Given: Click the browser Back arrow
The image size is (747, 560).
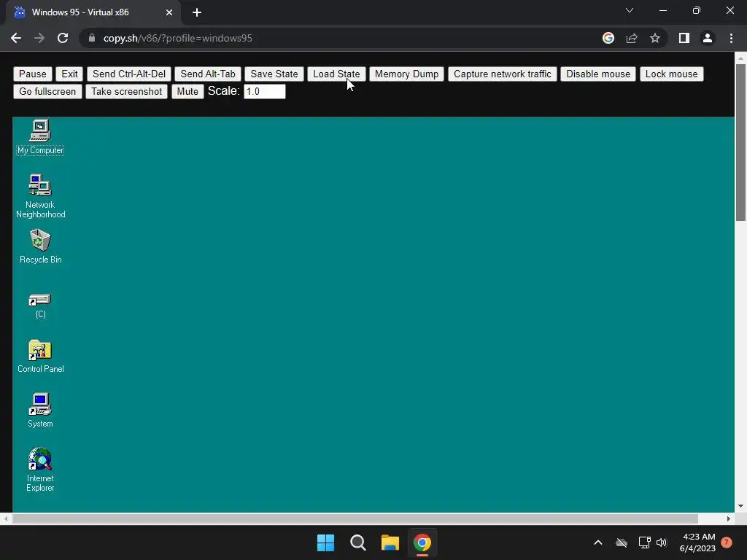Looking at the screenshot, I should (x=16, y=38).
